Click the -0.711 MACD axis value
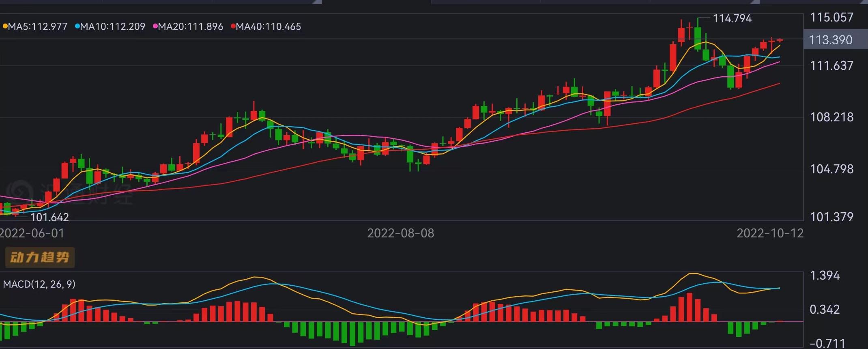The height and width of the screenshot is (349, 868). click(x=827, y=343)
